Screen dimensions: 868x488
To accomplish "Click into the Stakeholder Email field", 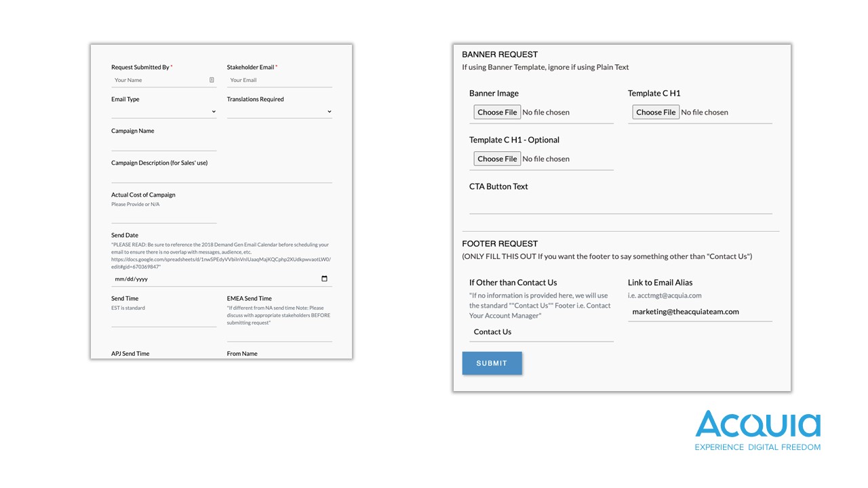I will [x=279, y=80].
